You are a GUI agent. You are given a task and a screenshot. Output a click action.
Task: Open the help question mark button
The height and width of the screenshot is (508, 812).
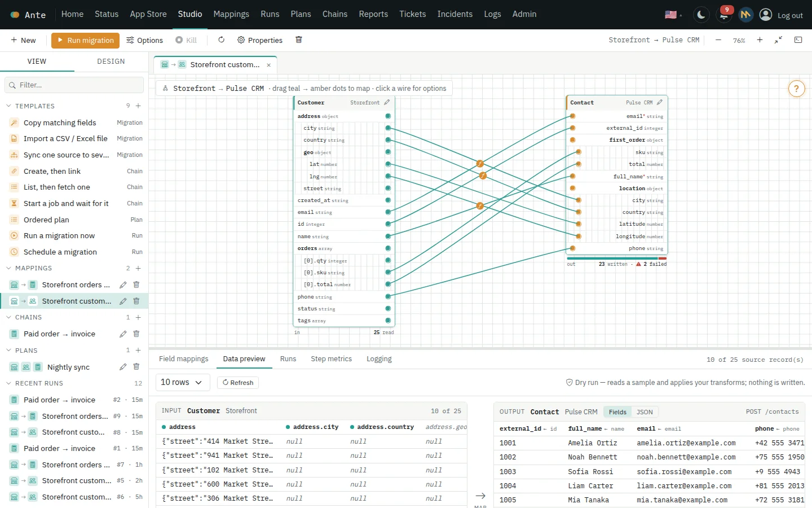796,89
